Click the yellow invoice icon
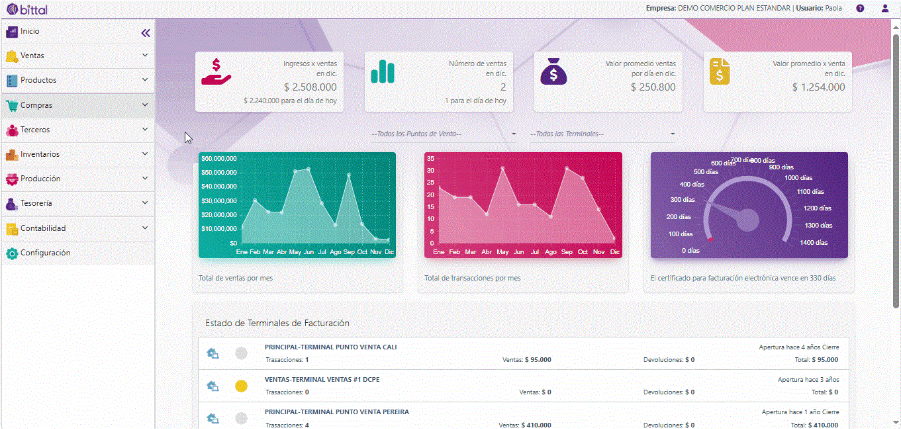 721,73
